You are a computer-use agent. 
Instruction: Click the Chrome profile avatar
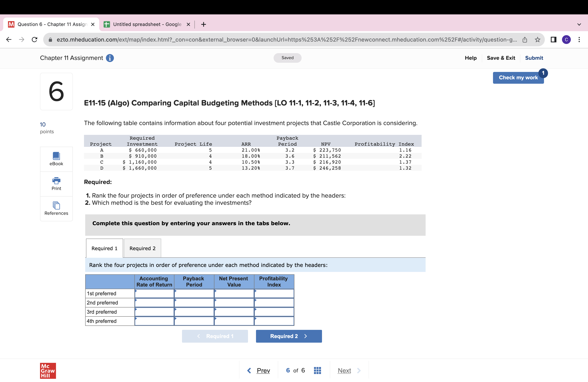pyautogui.click(x=567, y=40)
